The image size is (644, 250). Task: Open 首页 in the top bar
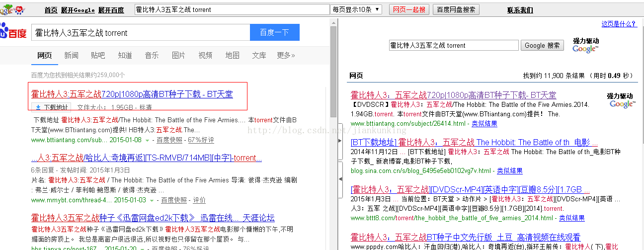[51, 10]
